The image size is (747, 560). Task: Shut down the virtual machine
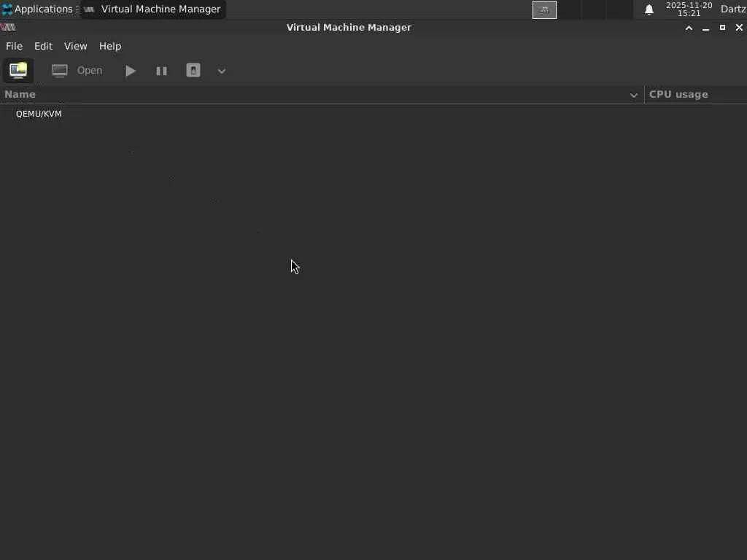point(193,71)
